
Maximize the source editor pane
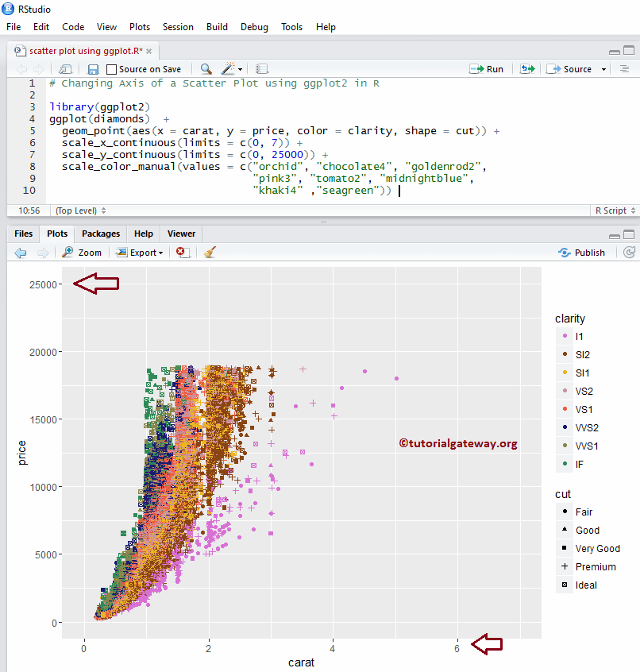(x=629, y=51)
